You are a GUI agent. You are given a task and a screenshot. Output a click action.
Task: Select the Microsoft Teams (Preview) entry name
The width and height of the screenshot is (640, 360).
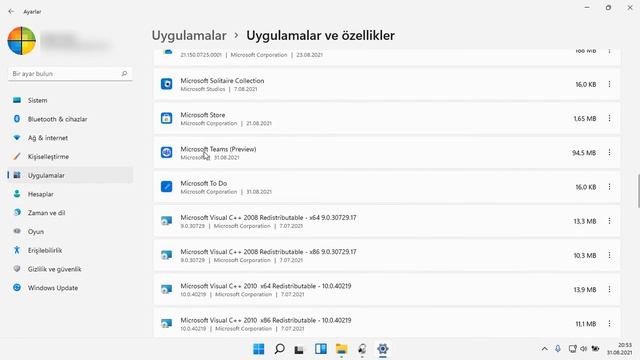point(218,149)
